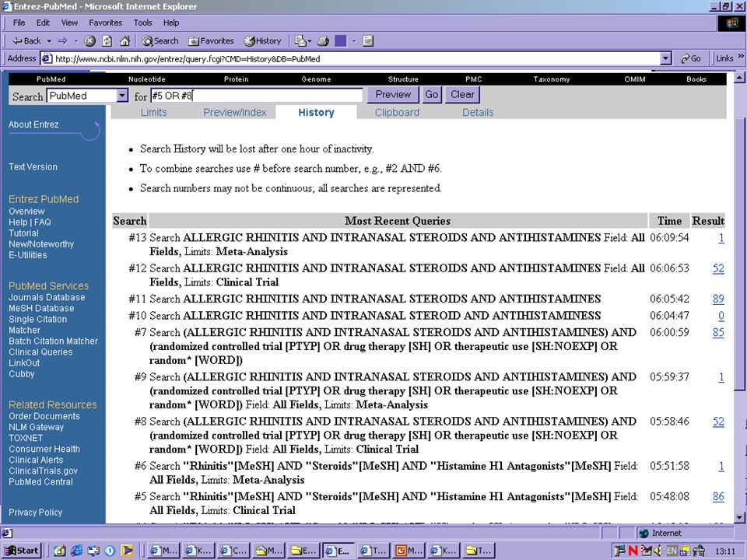This screenshot has height=560, width=747.
Task: Open the Clinical Queries sidebar link
Action: (x=40, y=352)
